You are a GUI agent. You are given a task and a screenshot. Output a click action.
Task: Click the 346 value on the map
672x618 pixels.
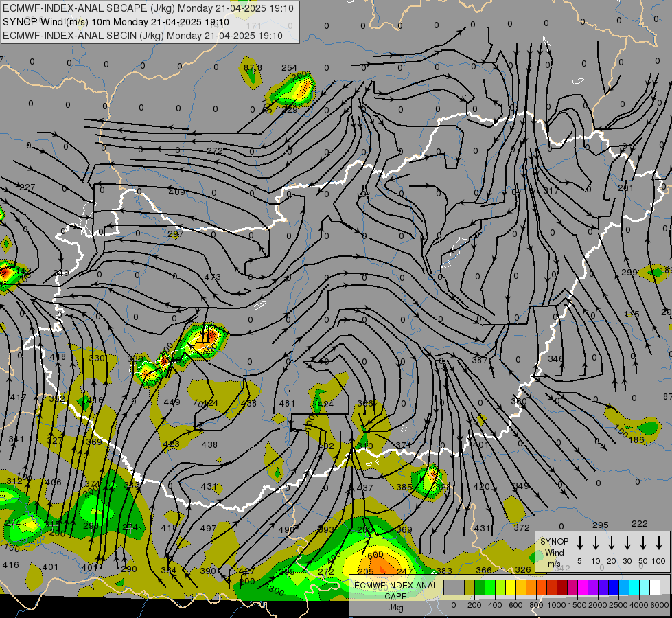556,358
